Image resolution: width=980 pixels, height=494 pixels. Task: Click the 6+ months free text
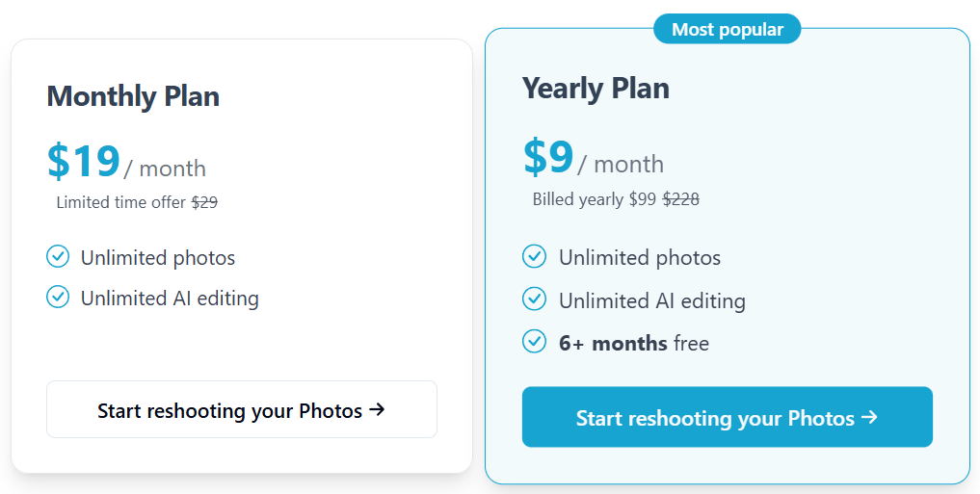[634, 343]
